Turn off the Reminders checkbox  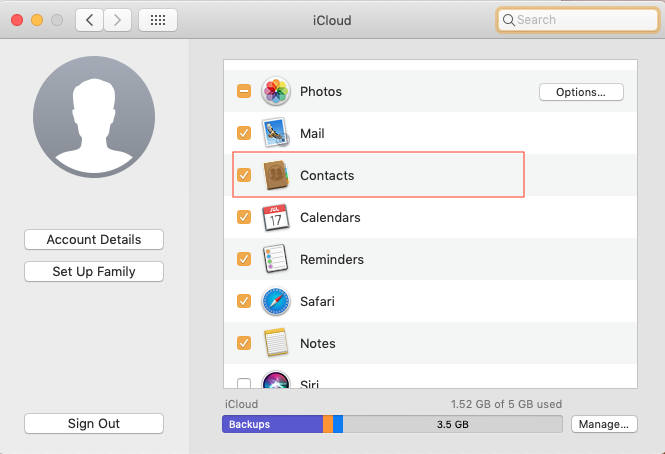coord(244,259)
